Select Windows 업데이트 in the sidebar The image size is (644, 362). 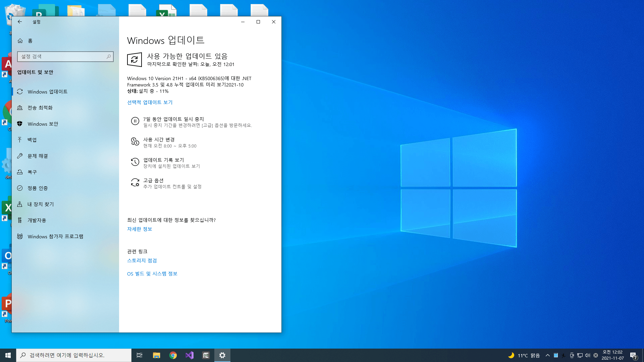click(65, 92)
